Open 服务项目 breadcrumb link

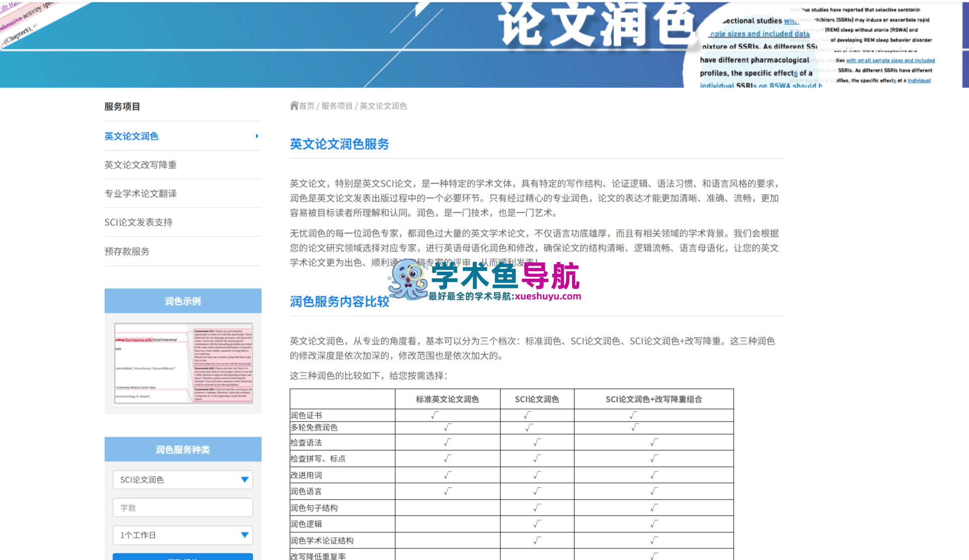pyautogui.click(x=337, y=106)
